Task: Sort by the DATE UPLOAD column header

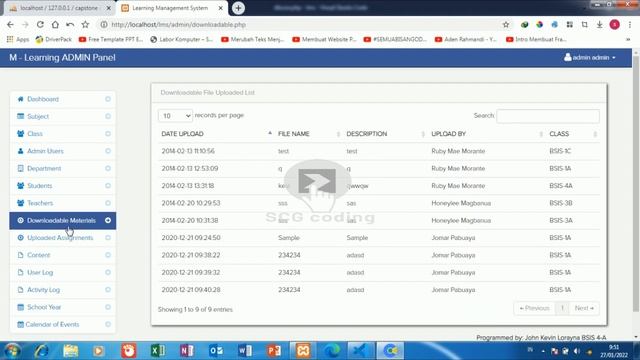Action: click(x=216, y=134)
